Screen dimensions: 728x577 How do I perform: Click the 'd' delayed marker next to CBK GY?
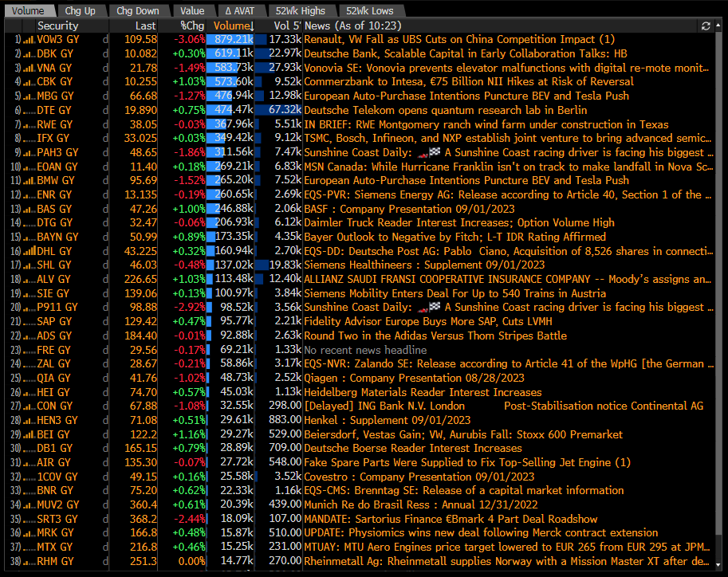[105, 82]
